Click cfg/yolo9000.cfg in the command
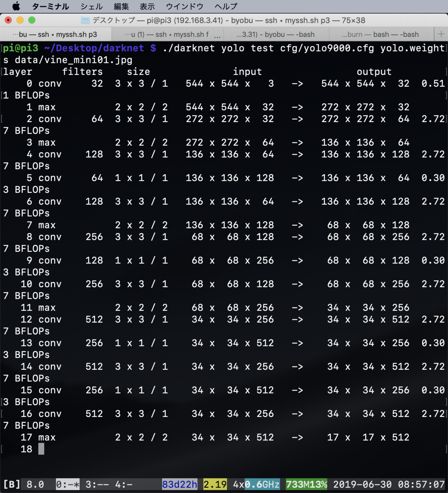448x493 pixels. tap(327, 48)
